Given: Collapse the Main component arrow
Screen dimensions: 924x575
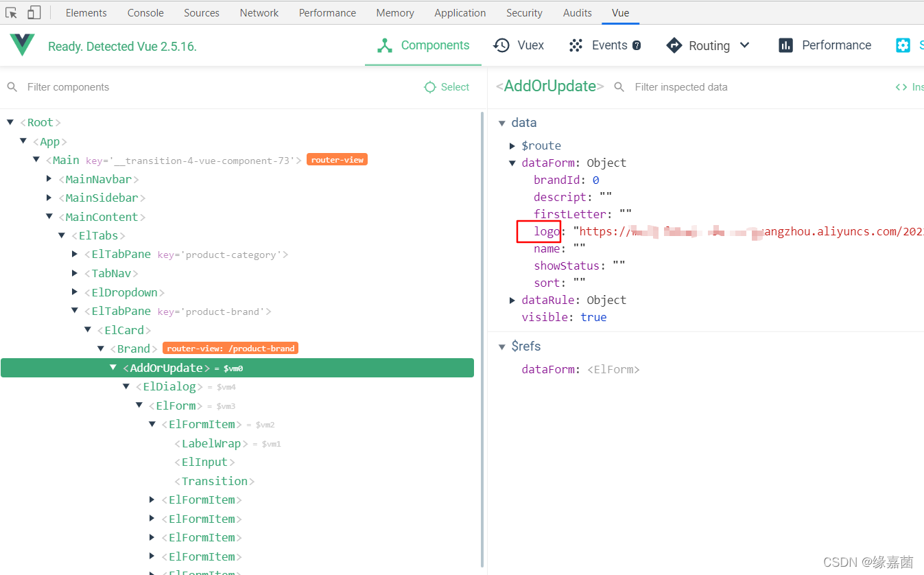Looking at the screenshot, I should tap(36, 159).
